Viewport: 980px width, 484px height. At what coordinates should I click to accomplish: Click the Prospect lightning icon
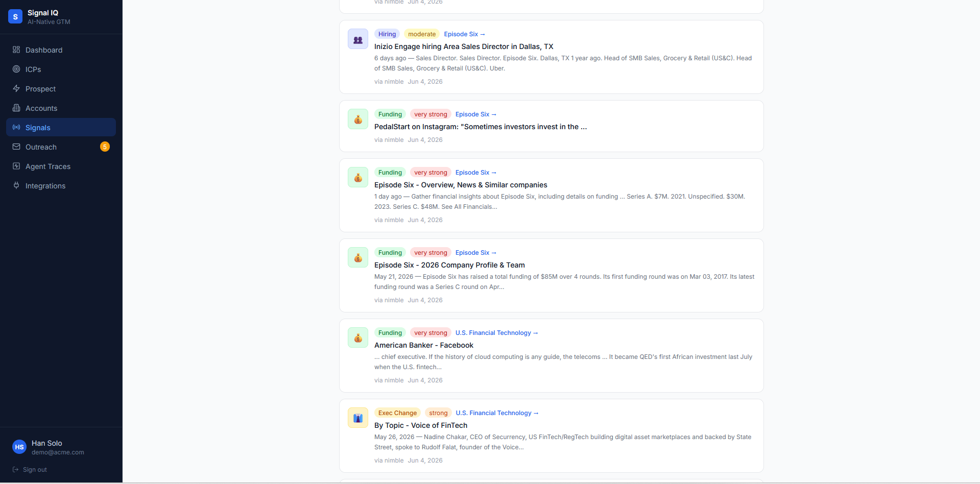click(x=16, y=88)
